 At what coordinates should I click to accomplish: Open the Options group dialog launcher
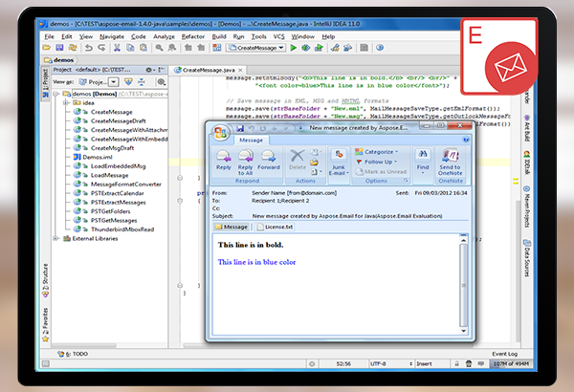click(406, 181)
